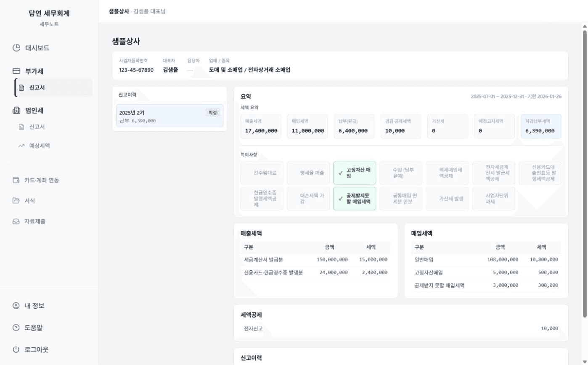Select the 2025년 2기 filing history entry

170,116
